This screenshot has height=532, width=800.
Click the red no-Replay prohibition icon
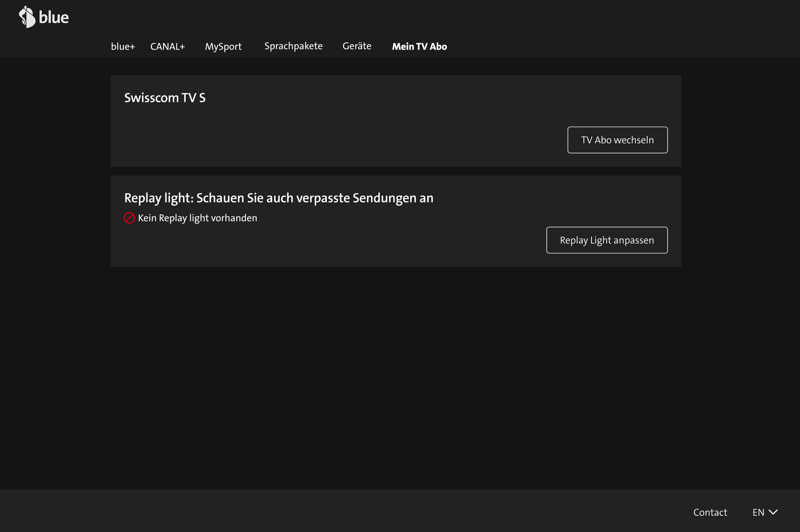tap(129, 218)
